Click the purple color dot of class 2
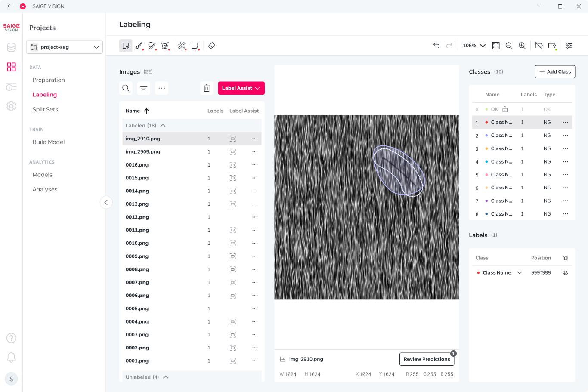The image size is (588, 392). click(486, 136)
